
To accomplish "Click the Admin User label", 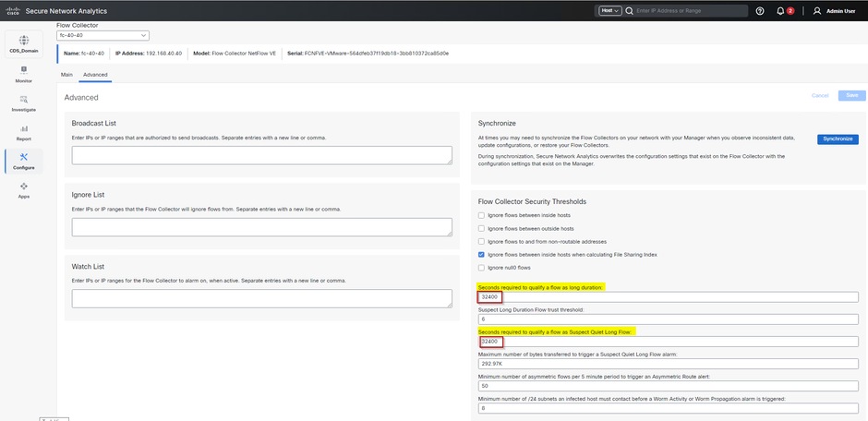I will coord(840,11).
